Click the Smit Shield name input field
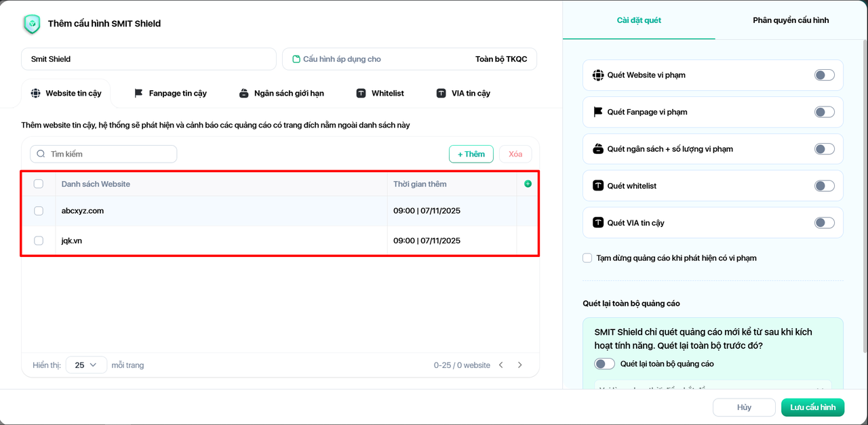This screenshot has width=868, height=425. point(149,59)
